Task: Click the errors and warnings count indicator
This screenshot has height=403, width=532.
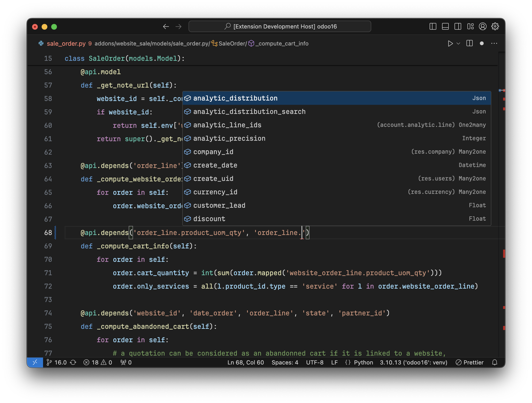Action: [x=98, y=362]
